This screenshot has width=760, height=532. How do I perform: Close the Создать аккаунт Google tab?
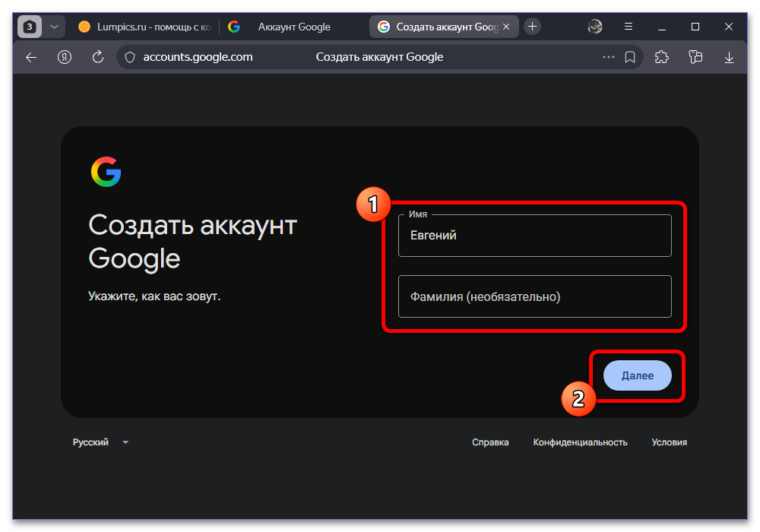pyautogui.click(x=506, y=27)
